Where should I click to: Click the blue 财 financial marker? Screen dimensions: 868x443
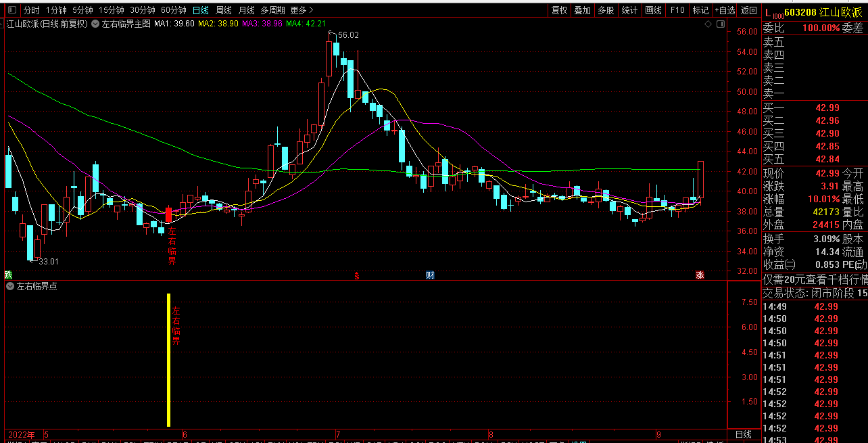[430, 275]
